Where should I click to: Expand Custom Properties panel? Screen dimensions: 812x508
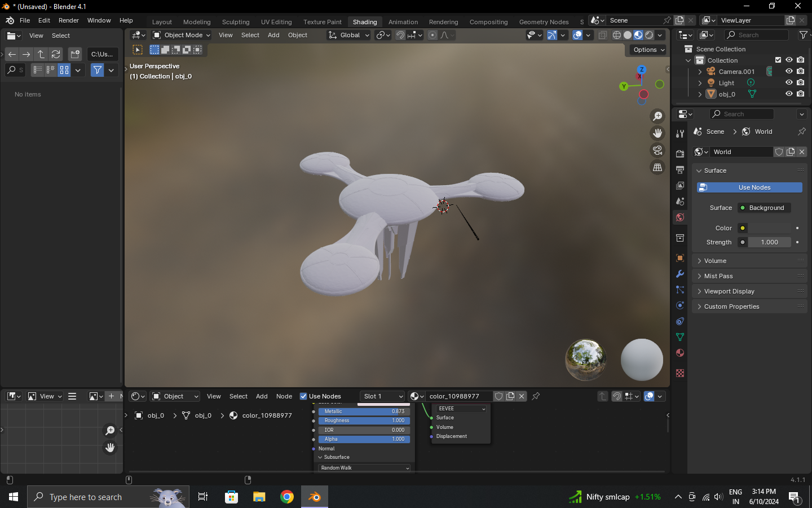point(749,306)
